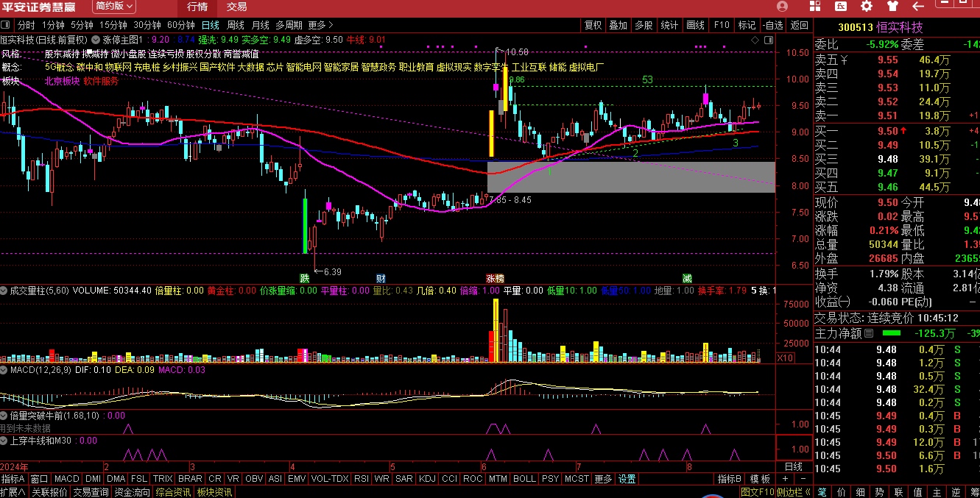Select the 1分钟 chart period

click(53, 25)
